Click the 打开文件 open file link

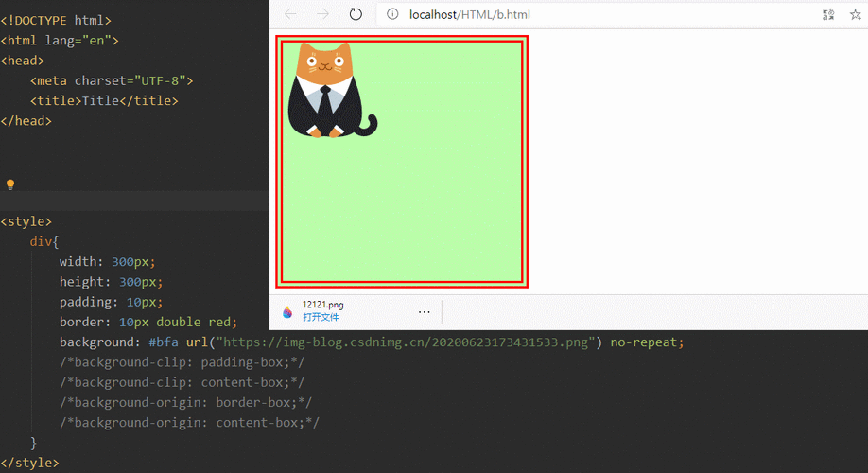(x=320, y=318)
